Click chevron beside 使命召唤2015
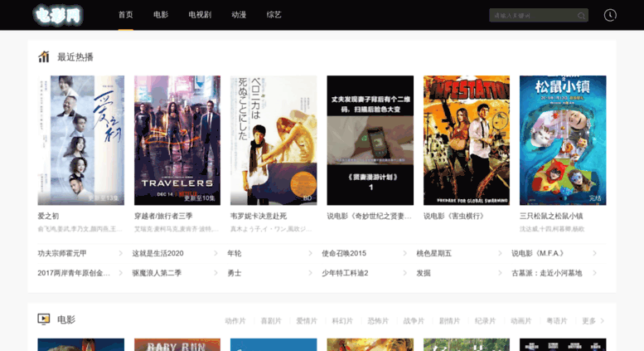This screenshot has height=351, width=644. pyautogui.click(x=404, y=253)
